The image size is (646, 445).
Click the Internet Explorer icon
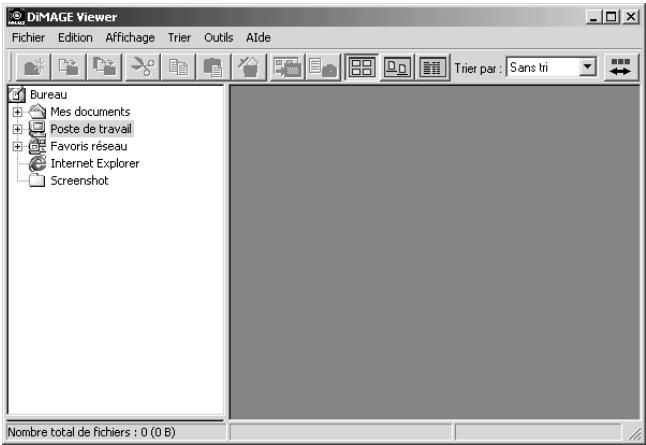[x=37, y=164]
